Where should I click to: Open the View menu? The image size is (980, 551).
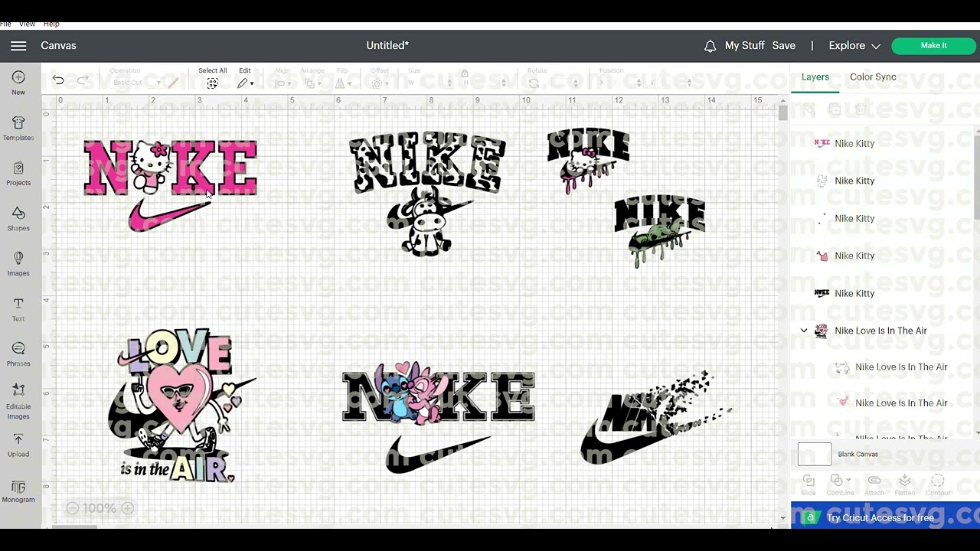click(x=28, y=24)
